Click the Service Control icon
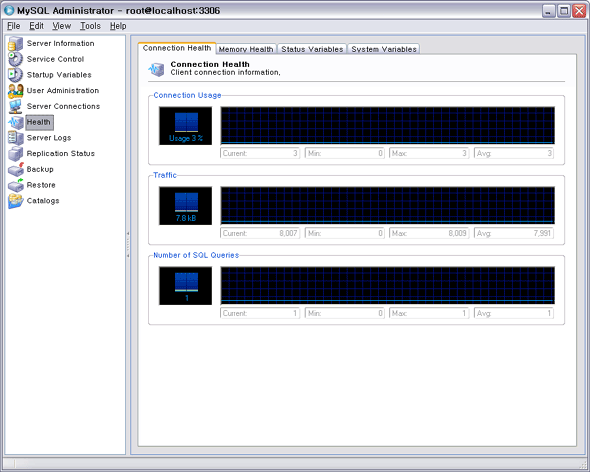This screenshot has width=590, height=472. point(15,59)
